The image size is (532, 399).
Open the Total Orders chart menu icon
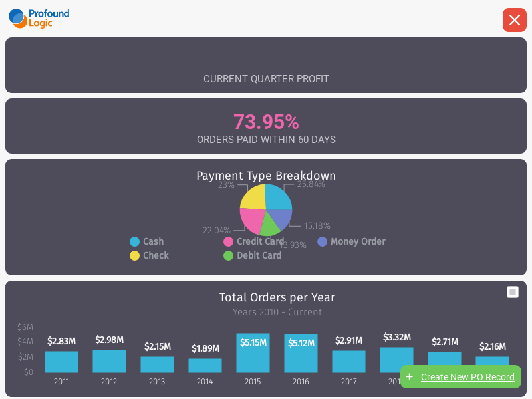[x=512, y=292]
